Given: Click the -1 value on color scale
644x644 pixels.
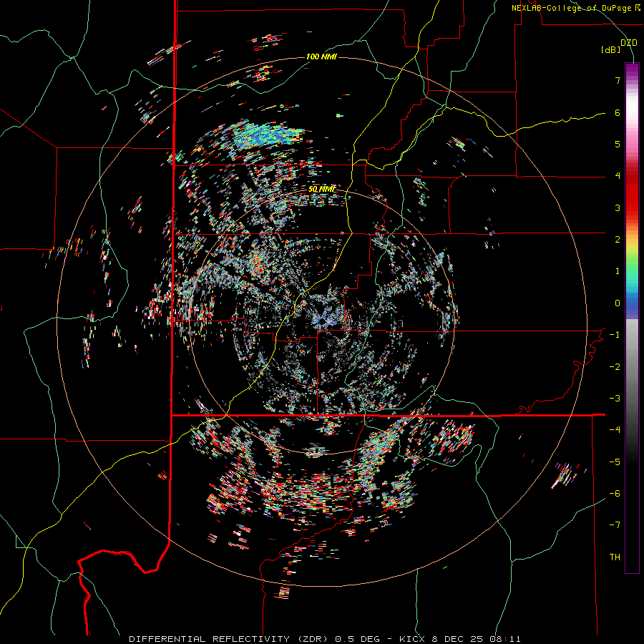Looking at the screenshot, I should click(x=615, y=335).
